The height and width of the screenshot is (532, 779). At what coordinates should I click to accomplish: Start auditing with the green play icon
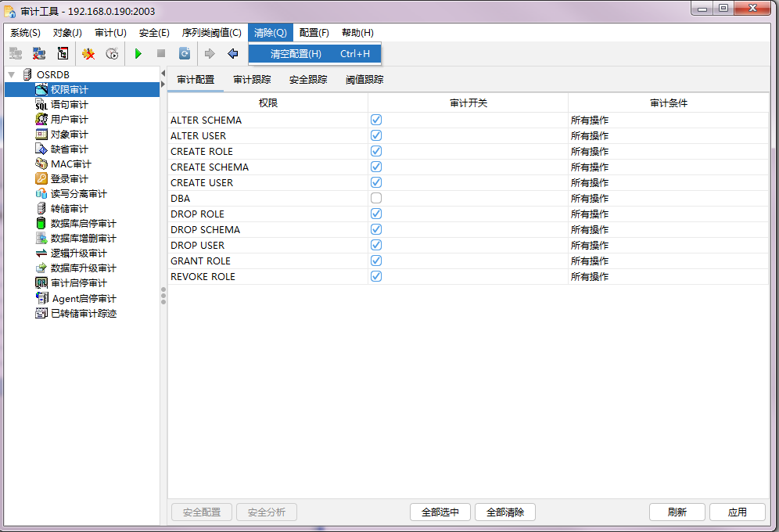tap(138, 53)
